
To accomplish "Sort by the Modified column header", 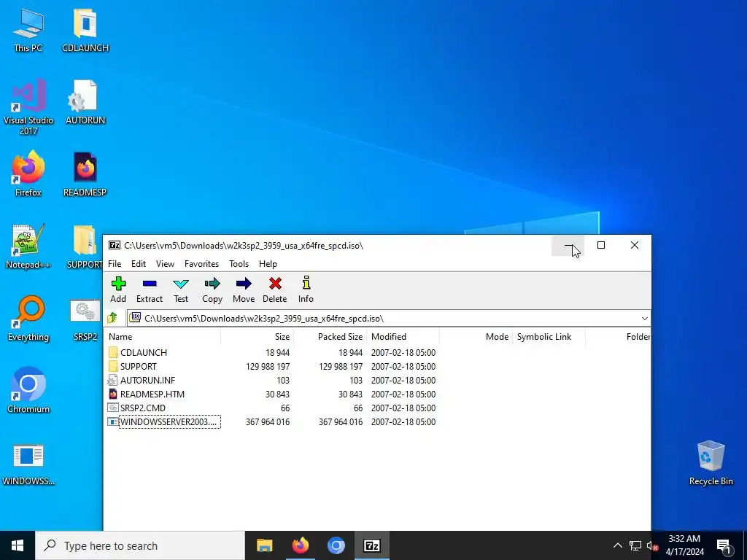I will click(403, 337).
